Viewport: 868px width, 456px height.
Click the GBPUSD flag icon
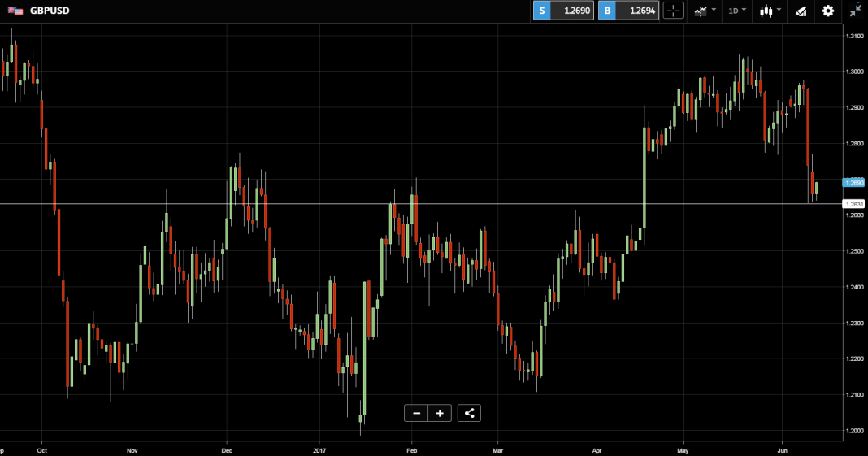point(15,11)
